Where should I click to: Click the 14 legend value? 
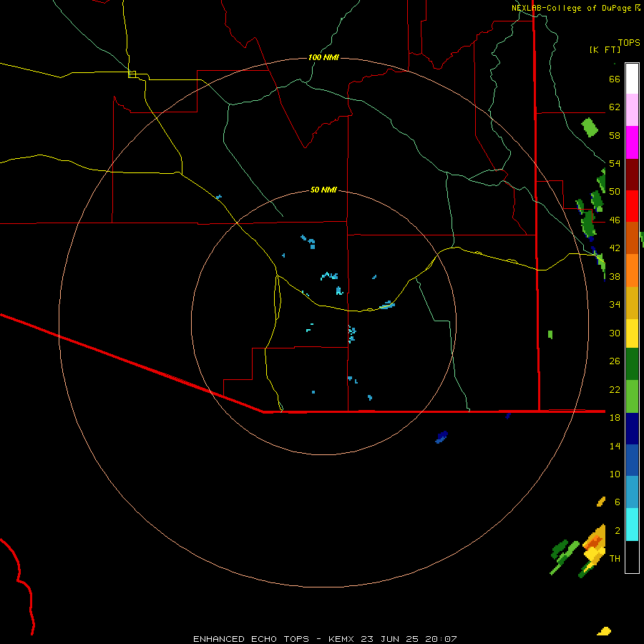pos(615,446)
